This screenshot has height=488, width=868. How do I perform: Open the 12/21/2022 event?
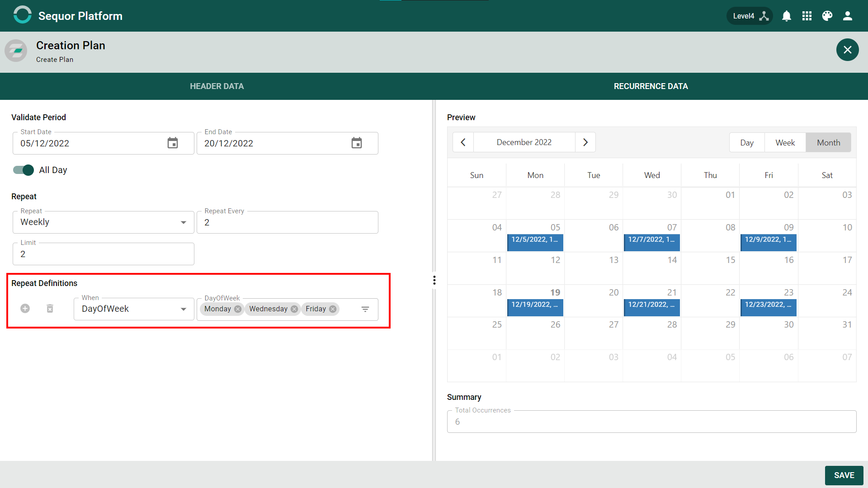click(652, 308)
